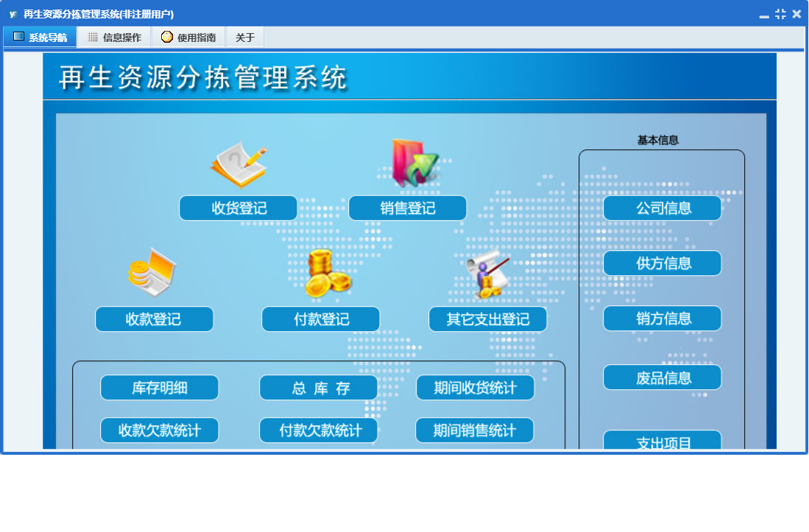Click the notebook-and-pencil icon above 收货登记
Viewport: 809px width, 532px height.
(x=239, y=165)
